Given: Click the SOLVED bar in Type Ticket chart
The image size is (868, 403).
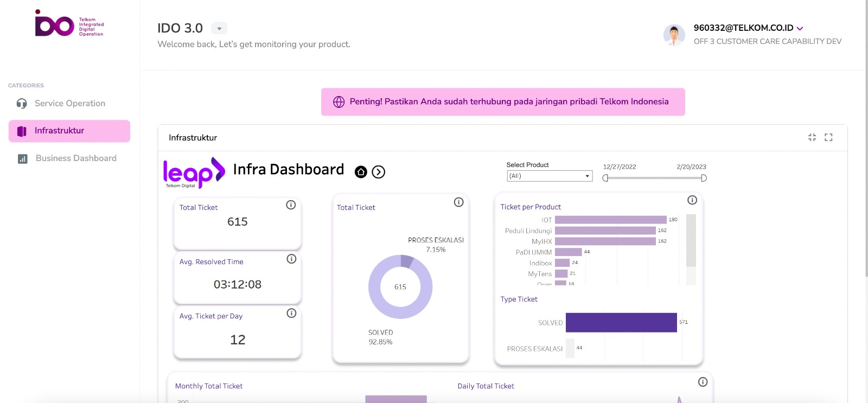Looking at the screenshot, I should (621, 323).
